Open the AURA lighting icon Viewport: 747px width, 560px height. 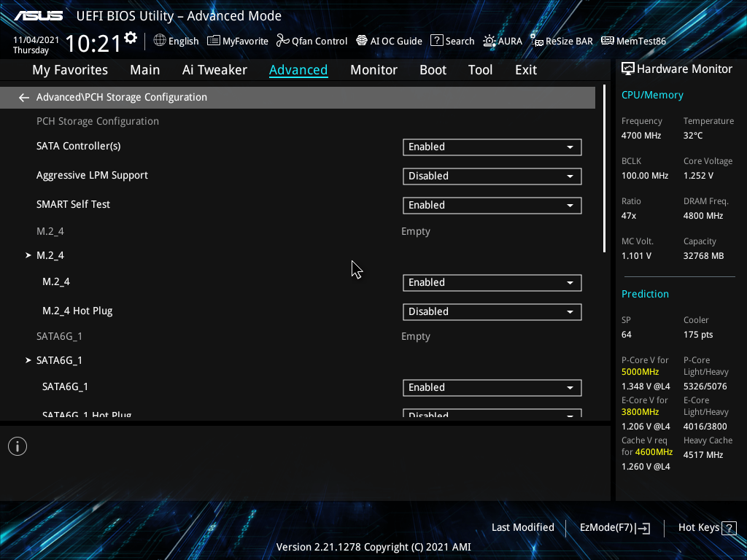(x=489, y=41)
